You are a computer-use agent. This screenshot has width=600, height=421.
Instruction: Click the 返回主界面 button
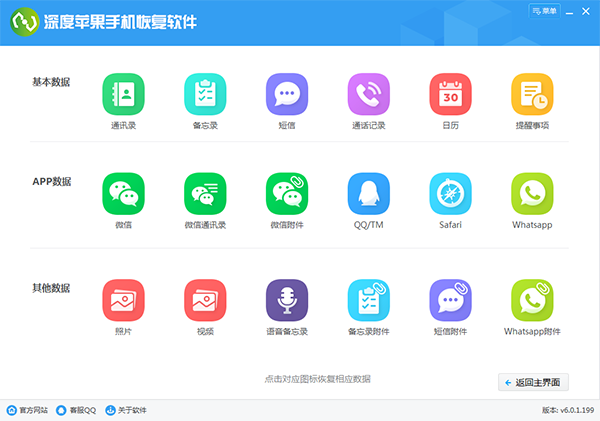[534, 382]
